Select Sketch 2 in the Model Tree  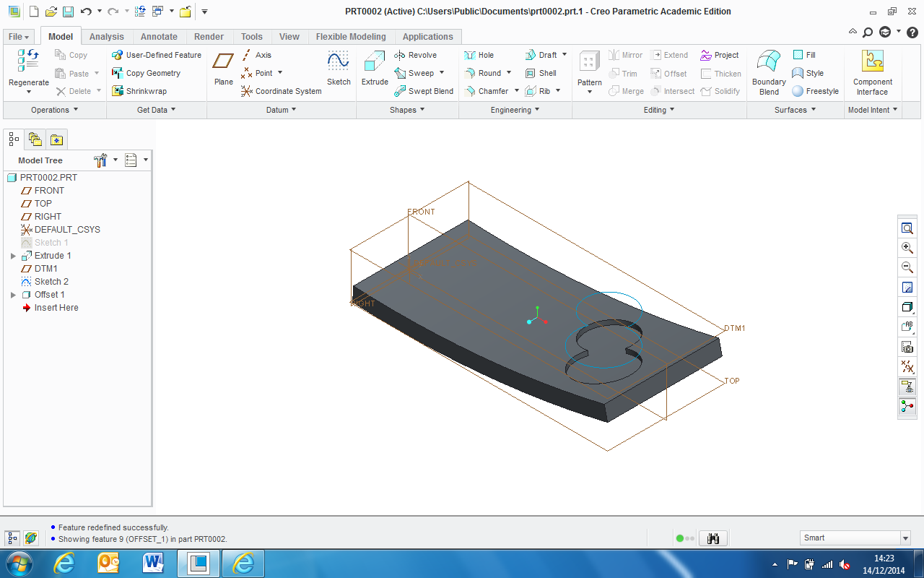[45, 282]
